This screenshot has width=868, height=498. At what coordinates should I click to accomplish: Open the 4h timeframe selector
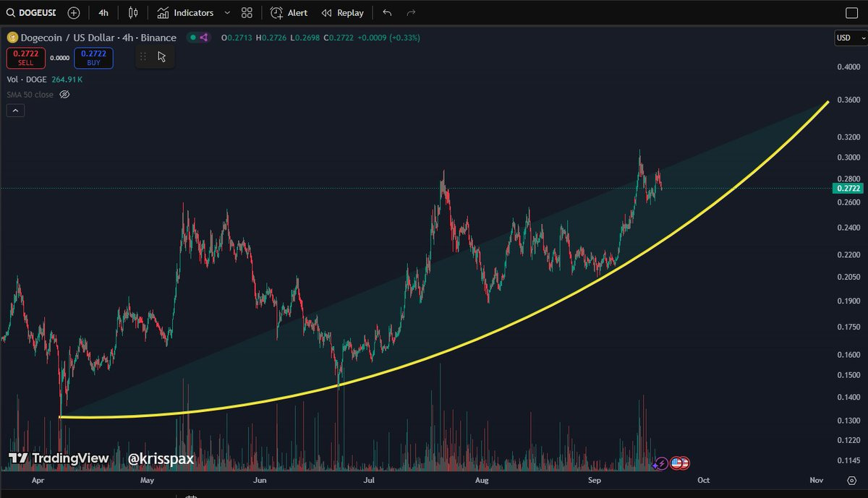103,13
